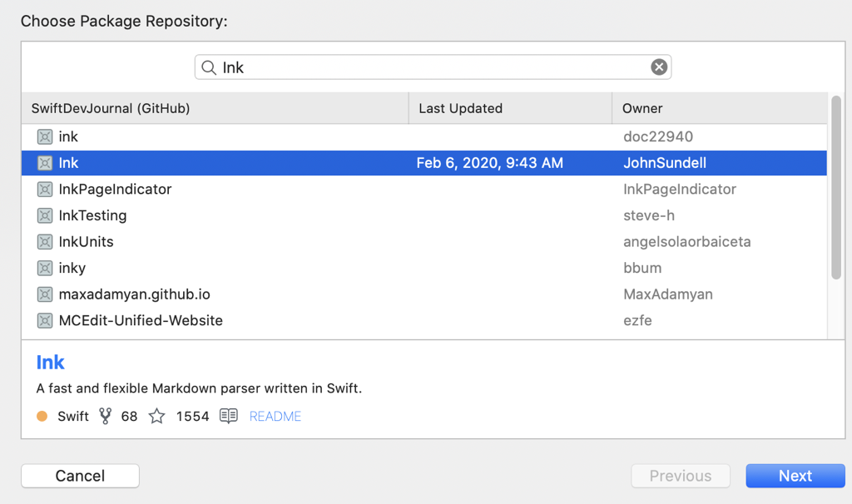Click the package icon beside lowercase ink
This screenshot has width=852, height=504.
45,136
